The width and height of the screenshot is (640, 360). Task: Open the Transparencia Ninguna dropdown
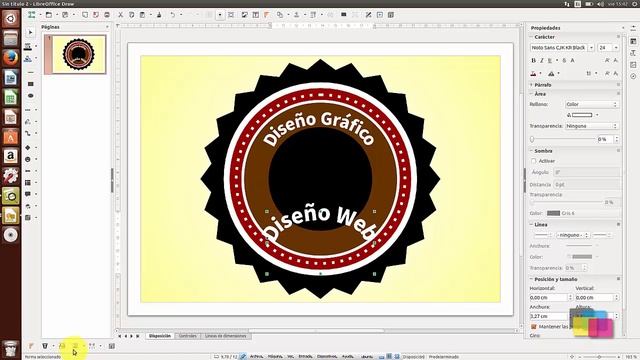tap(591, 126)
